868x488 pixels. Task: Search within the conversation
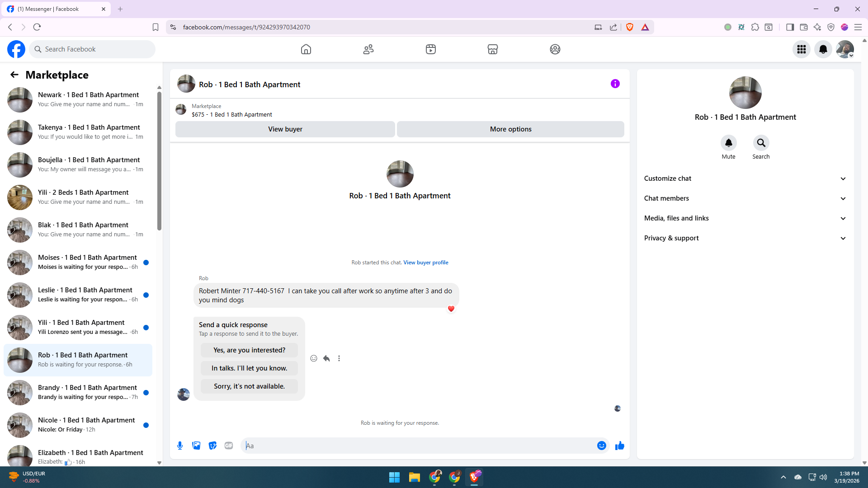(761, 143)
